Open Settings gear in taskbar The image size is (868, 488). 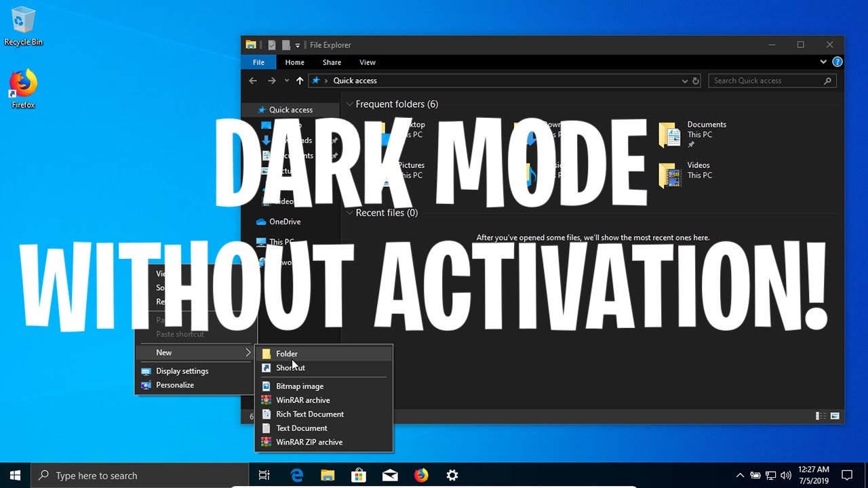point(452,475)
